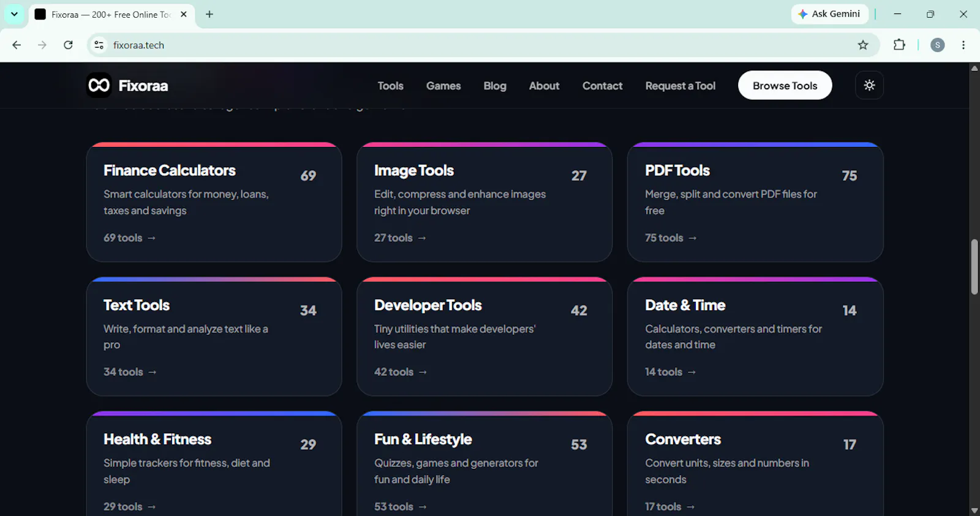View site information icon in address bar
The width and height of the screenshot is (980, 516).
99,45
